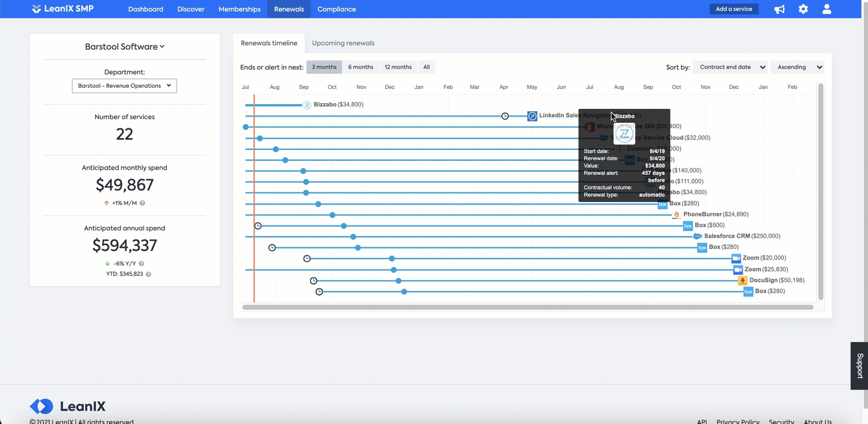868x424 pixels.
Task: Open the Ascending sort order dropdown
Action: (797, 67)
